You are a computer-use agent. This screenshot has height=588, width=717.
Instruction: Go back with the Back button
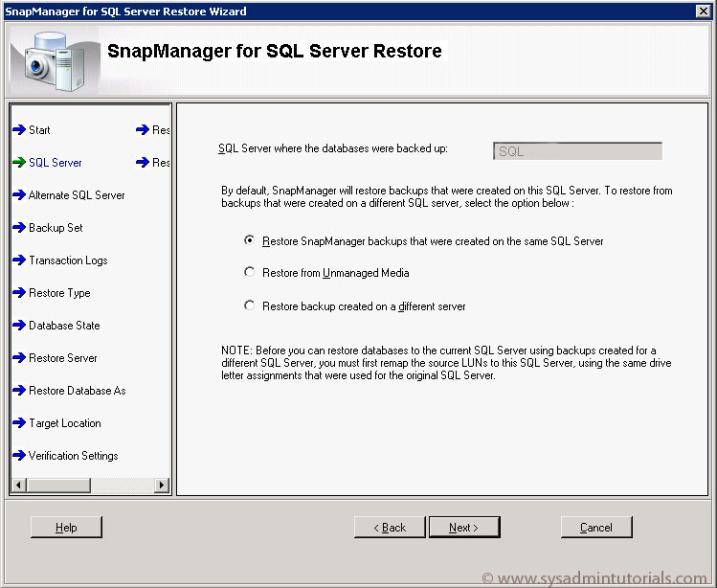[390, 527]
